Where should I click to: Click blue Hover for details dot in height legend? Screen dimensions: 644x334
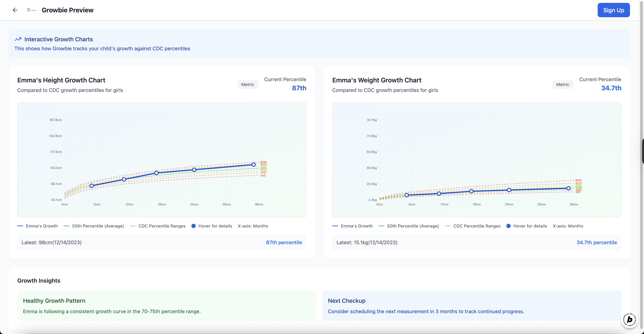tap(194, 226)
